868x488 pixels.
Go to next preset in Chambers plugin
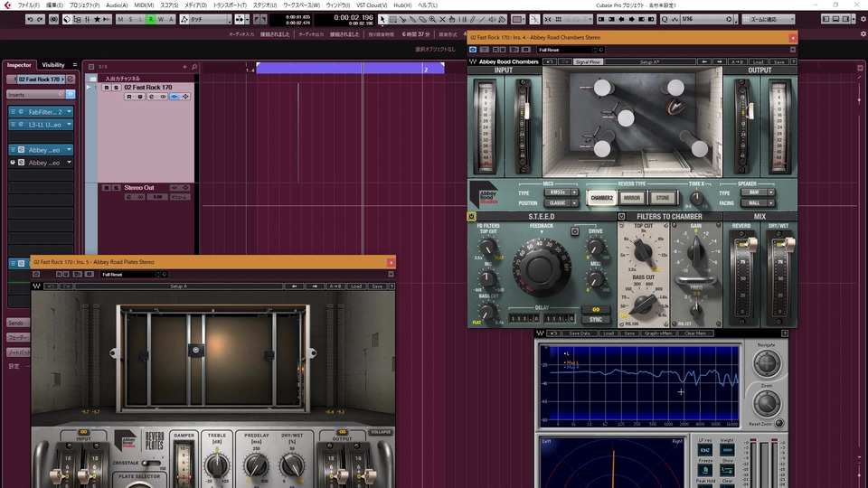coord(719,62)
